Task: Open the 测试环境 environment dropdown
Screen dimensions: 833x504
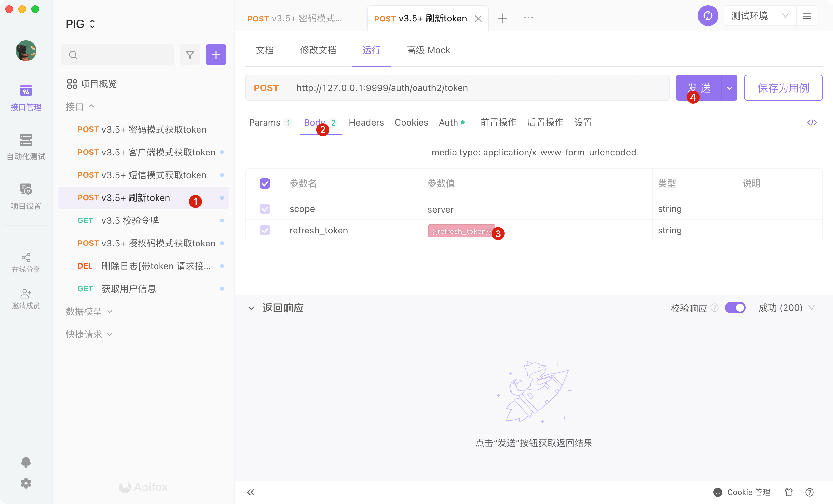Action: pos(759,16)
